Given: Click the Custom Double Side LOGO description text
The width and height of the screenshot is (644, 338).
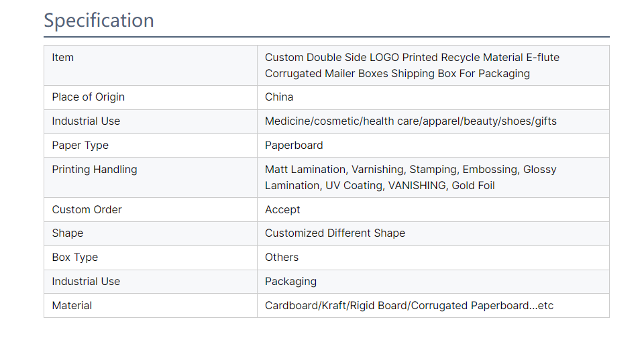Looking at the screenshot, I should click(412, 66).
